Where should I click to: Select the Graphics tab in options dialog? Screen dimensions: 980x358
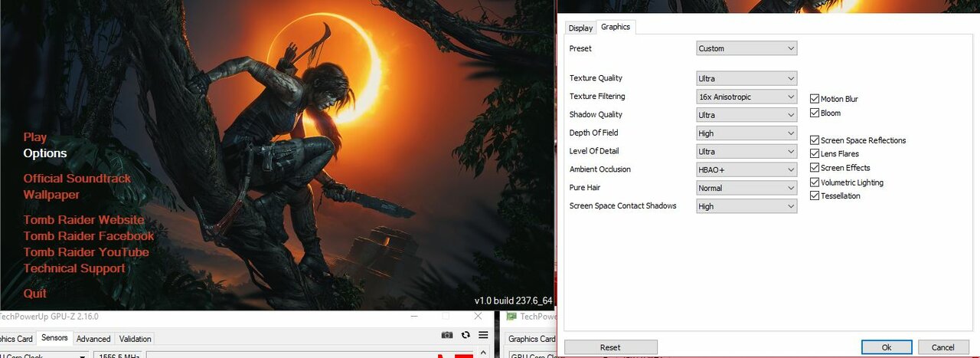[616, 27]
